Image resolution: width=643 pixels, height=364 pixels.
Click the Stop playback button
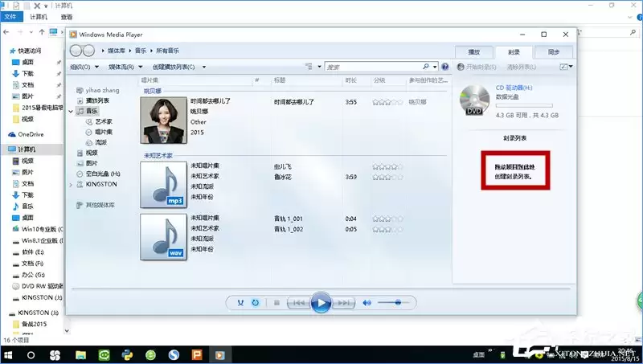point(276,303)
